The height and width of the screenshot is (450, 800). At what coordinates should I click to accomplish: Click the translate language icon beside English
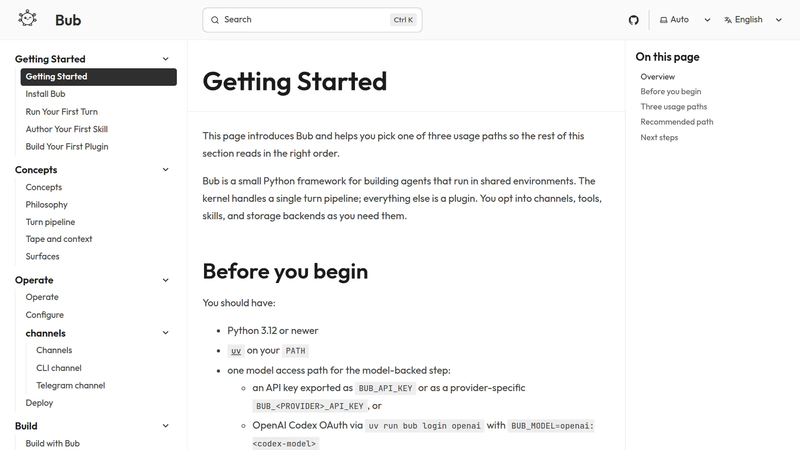pyautogui.click(x=728, y=20)
